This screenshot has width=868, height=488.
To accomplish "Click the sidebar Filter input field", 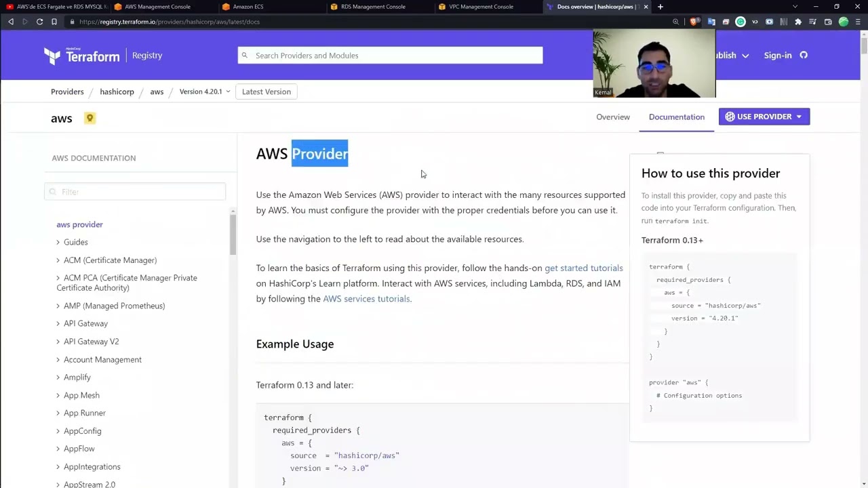I will 135,192.
